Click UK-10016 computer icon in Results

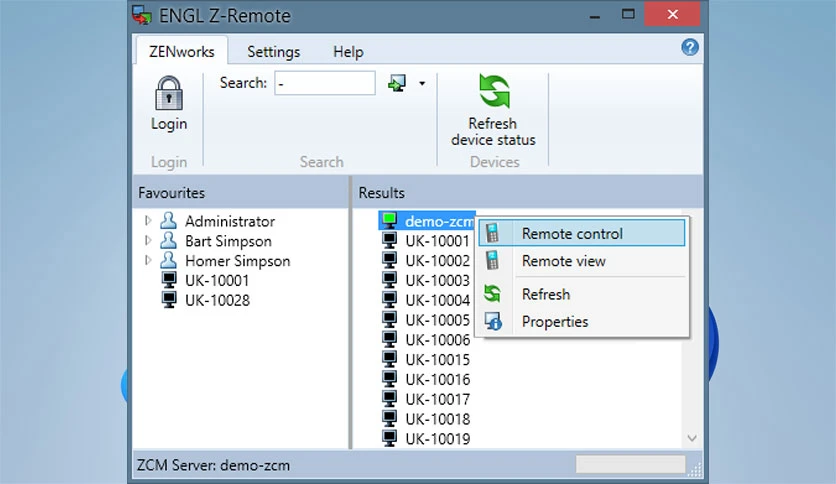point(390,378)
